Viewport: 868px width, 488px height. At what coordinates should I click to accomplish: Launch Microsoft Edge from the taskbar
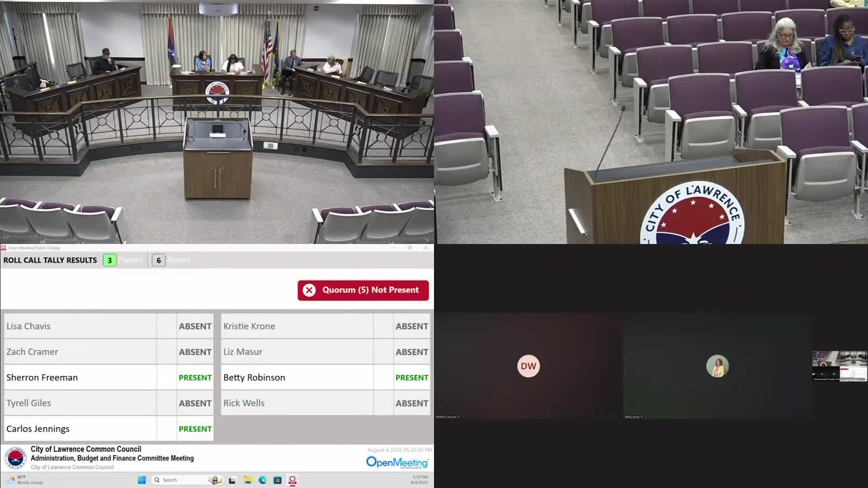pyautogui.click(x=263, y=480)
